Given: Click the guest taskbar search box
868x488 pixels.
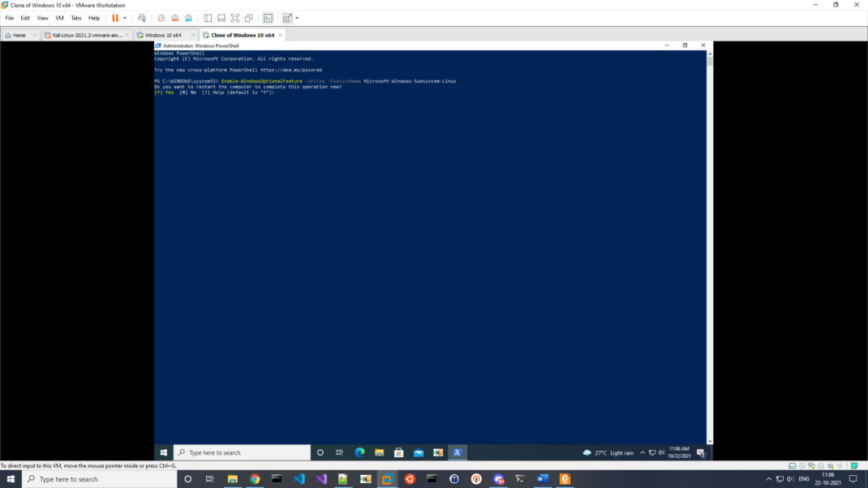Looking at the screenshot, I should click(242, 452).
